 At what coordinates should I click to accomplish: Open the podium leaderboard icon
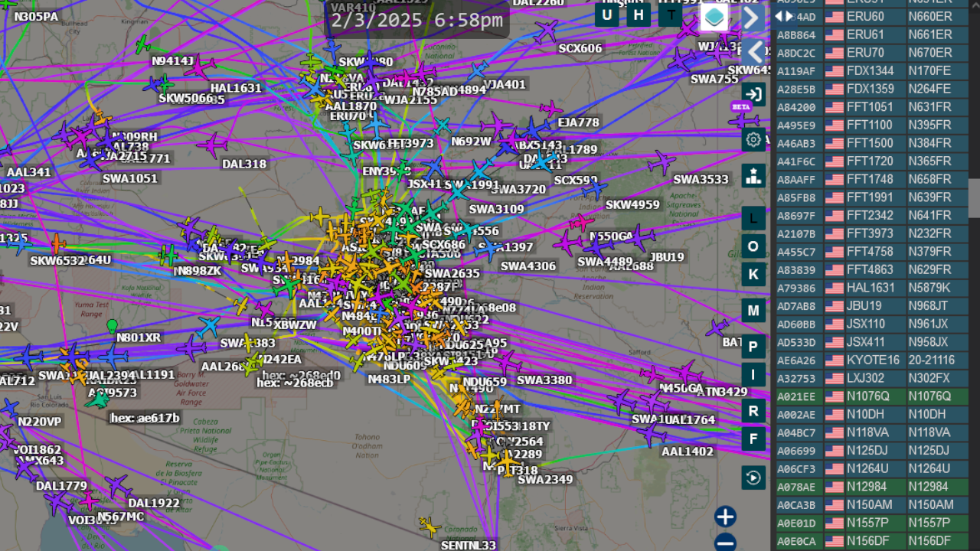[753, 175]
